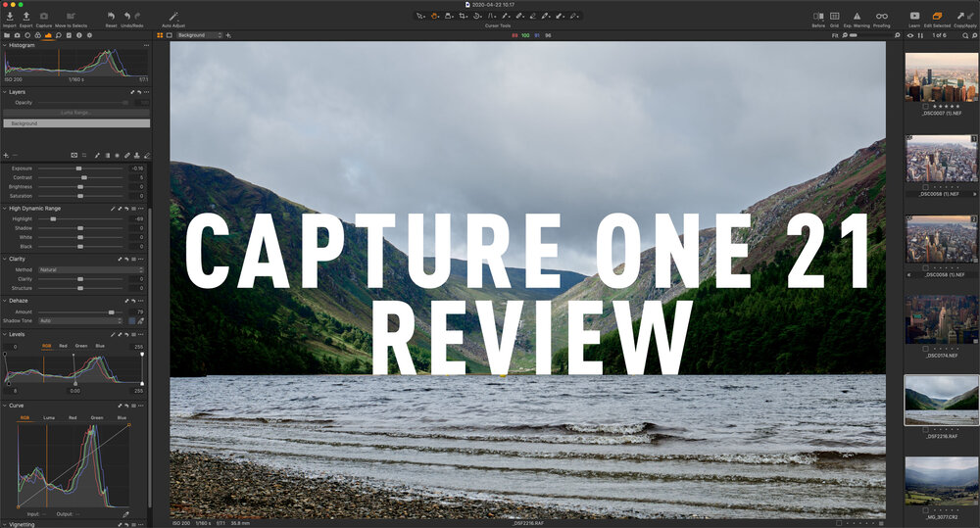Screen dimensions: 980x528
Task: Click the Export icon in the toolbar
Action: (x=26, y=17)
